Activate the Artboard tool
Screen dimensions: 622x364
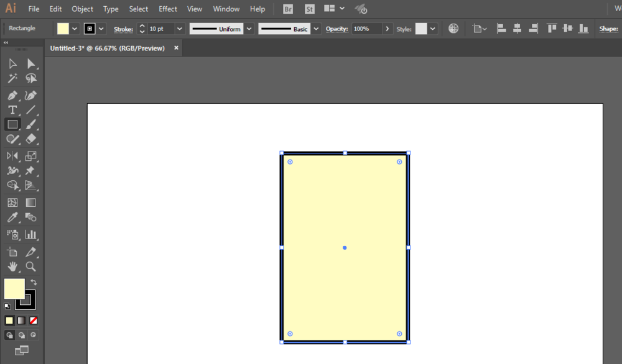pos(12,252)
